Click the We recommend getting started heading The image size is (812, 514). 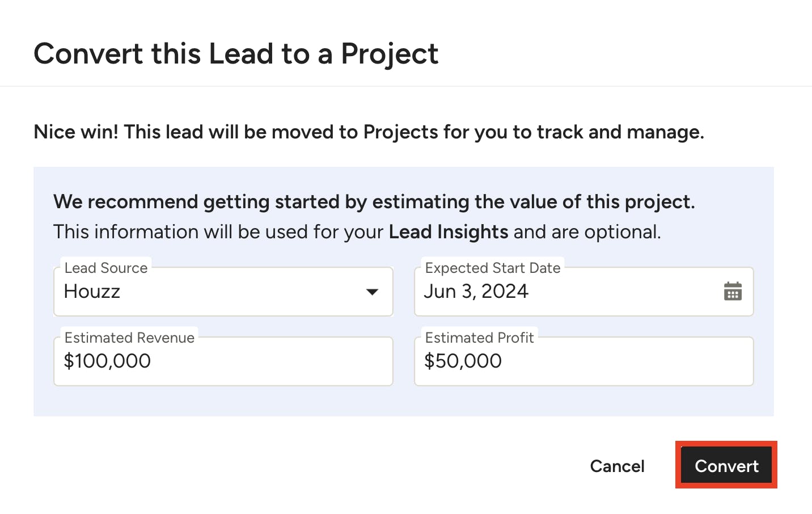[374, 202]
